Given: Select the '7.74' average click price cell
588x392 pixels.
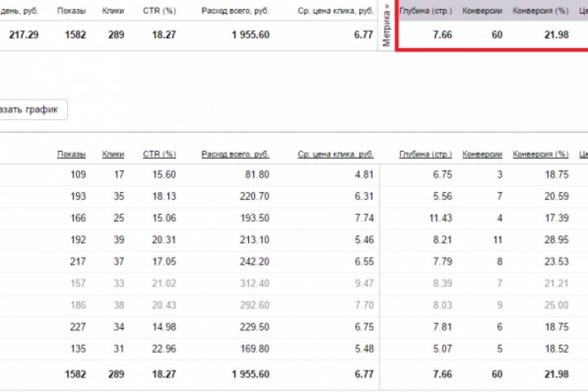Looking at the screenshot, I should (364, 218).
